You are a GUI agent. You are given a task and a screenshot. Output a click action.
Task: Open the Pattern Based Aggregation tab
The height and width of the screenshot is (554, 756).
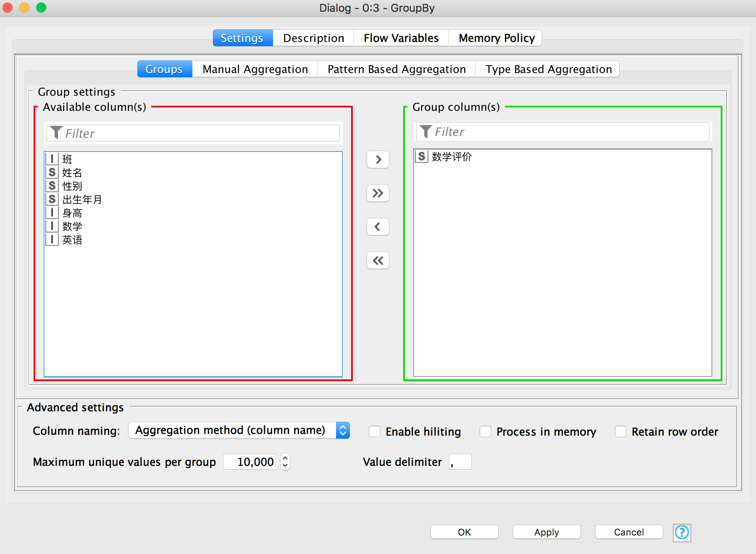coord(396,69)
